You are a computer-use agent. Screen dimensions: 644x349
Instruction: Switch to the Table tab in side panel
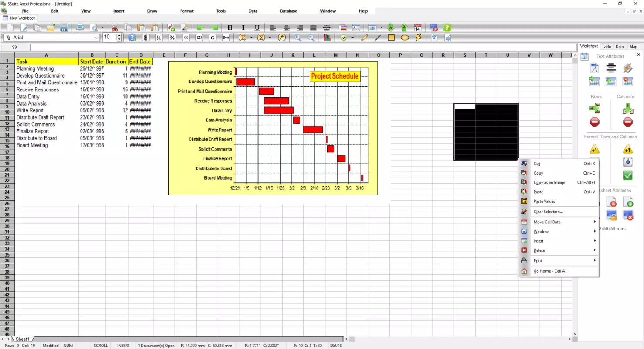click(607, 46)
